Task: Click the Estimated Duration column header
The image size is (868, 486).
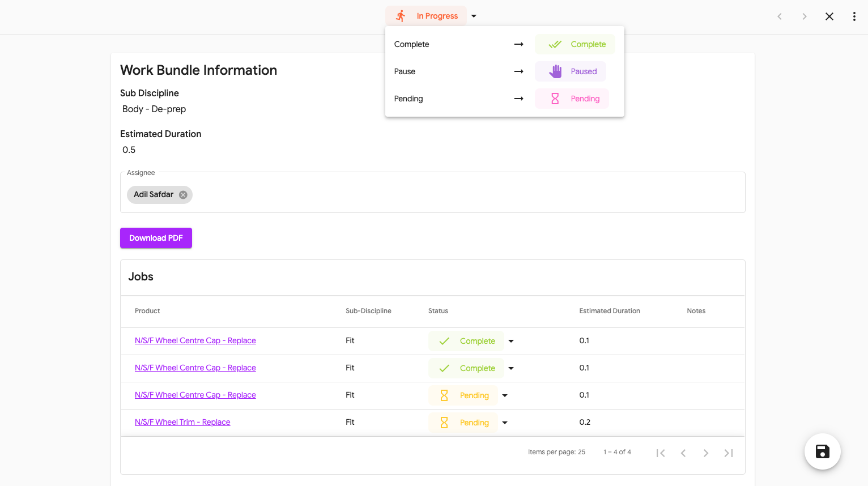Action: tap(610, 311)
